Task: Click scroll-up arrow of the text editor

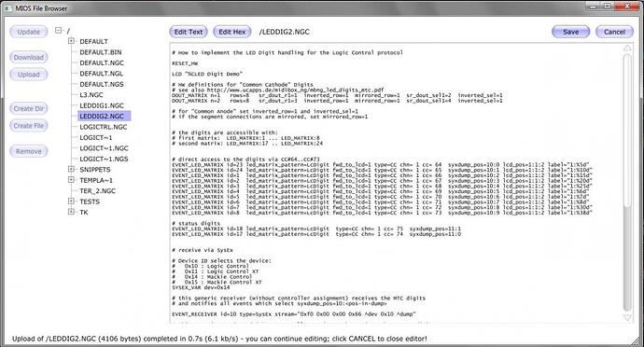Action: [627, 49]
